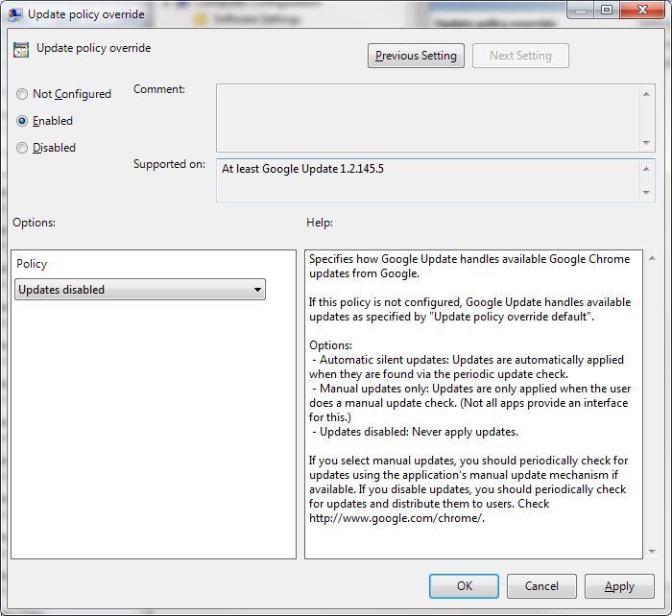Image resolution: width=672 pixels, height=616 pixels.
Task: Click the Help pane scroll down arrow
Action: point(652,551)
